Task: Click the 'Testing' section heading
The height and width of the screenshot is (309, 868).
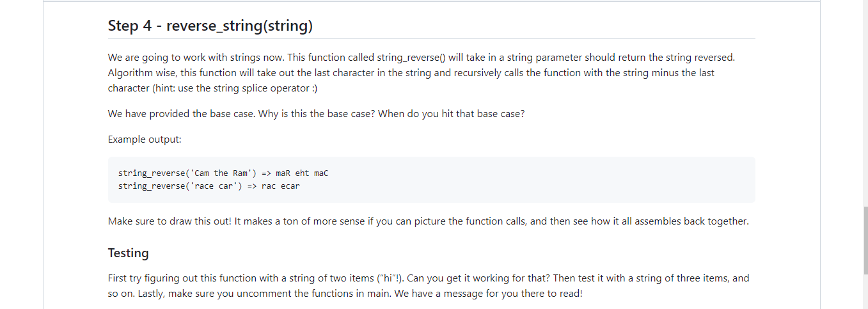Action: (129, 253)
